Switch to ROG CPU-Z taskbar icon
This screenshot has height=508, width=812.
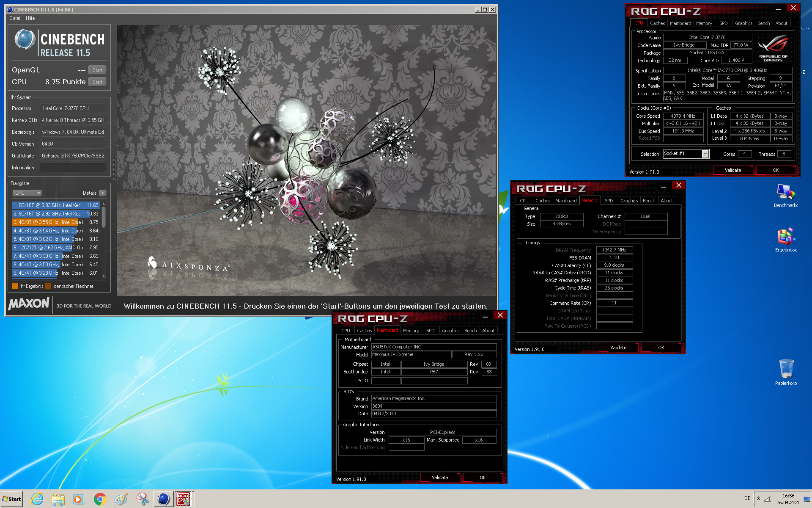tap(183, 499)
